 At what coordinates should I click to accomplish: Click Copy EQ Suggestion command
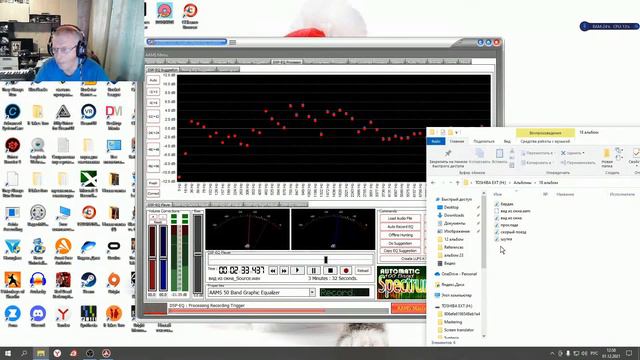(x=400, y=251)
